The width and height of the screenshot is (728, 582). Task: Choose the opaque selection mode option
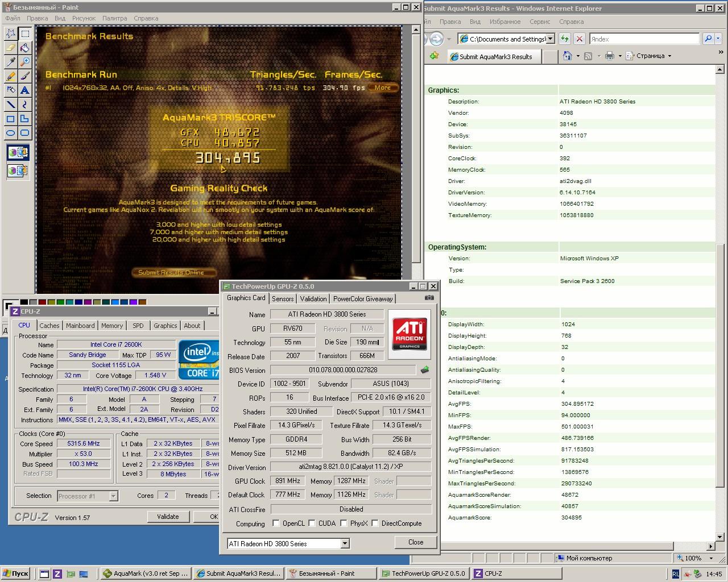(18, 152)
